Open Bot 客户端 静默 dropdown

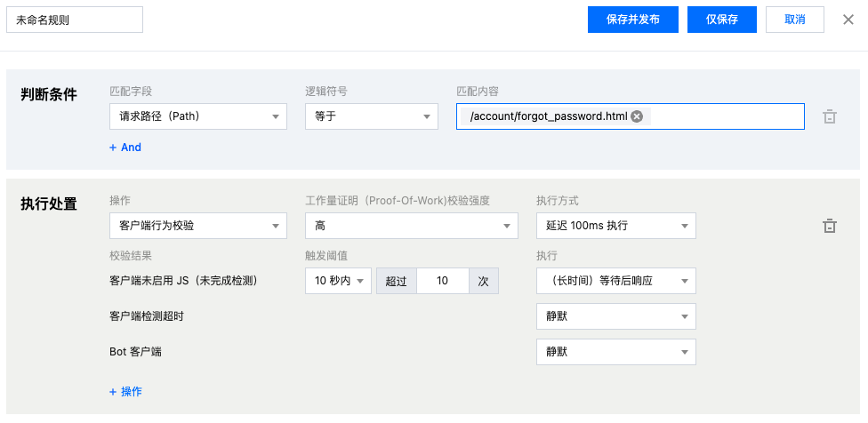pyautogui.click(x=615, y=352)
